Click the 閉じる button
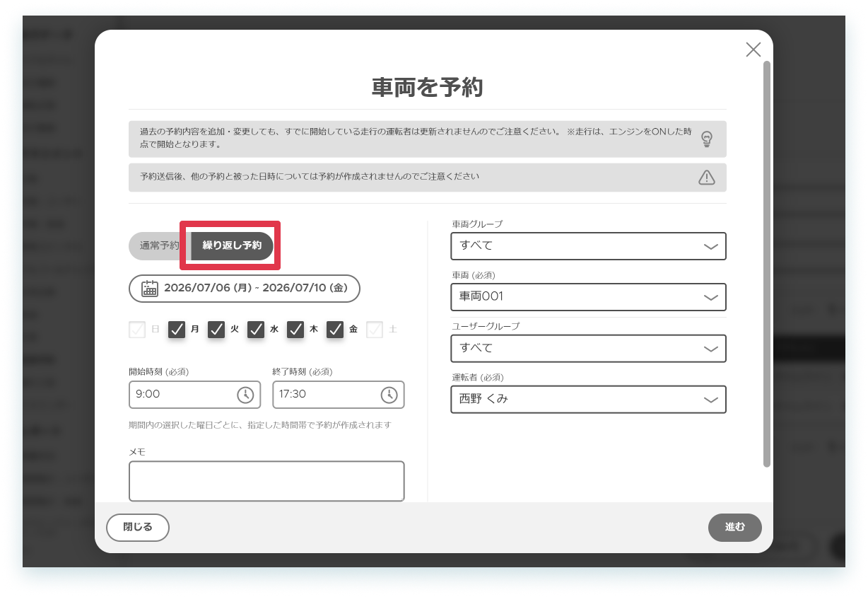 (138, 528)
